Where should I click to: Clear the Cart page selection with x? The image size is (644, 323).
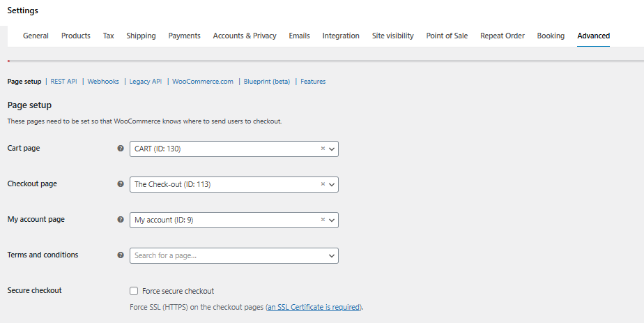tap(323, 149)
